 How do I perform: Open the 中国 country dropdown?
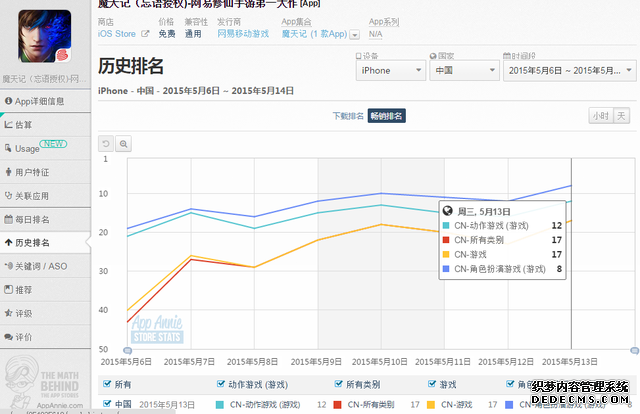click(x=464, y=70)
